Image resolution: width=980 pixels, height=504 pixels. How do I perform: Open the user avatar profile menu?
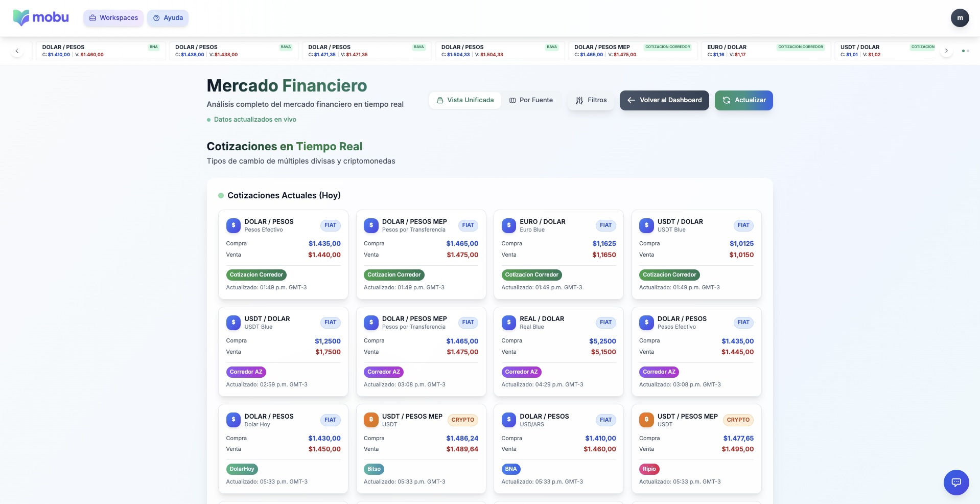pos(960,18)
